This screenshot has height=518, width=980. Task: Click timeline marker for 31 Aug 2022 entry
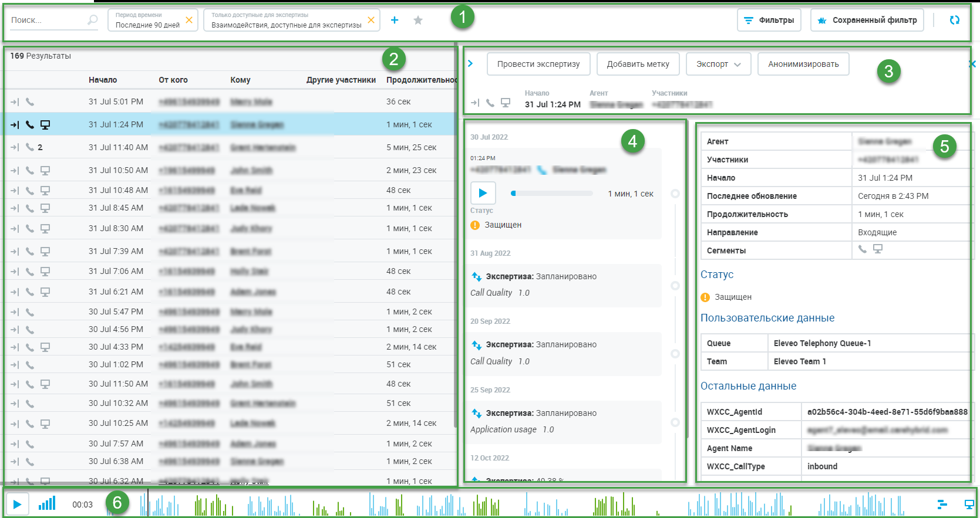(675, 286)
